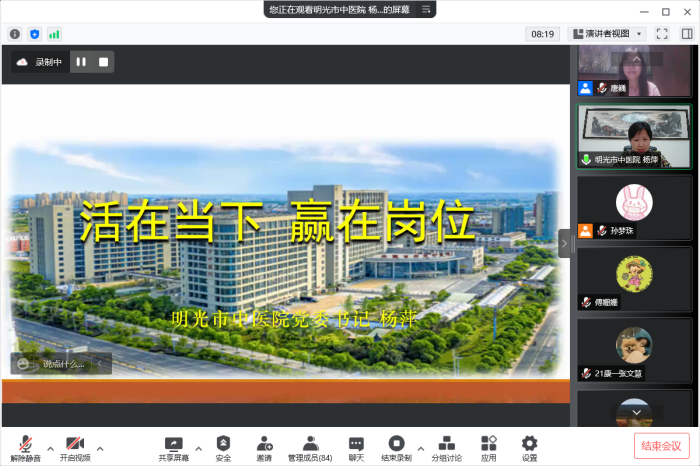This screenshot has width=700, height=466.
Task: Expand video options arrow beside 开启视频
Action: [x=99, y=447]
